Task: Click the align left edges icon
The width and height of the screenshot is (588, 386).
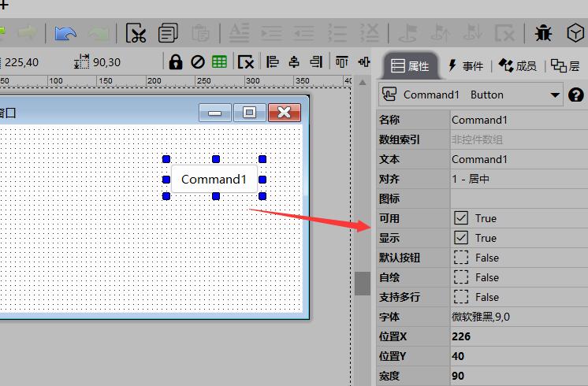Action: point(273,61)
